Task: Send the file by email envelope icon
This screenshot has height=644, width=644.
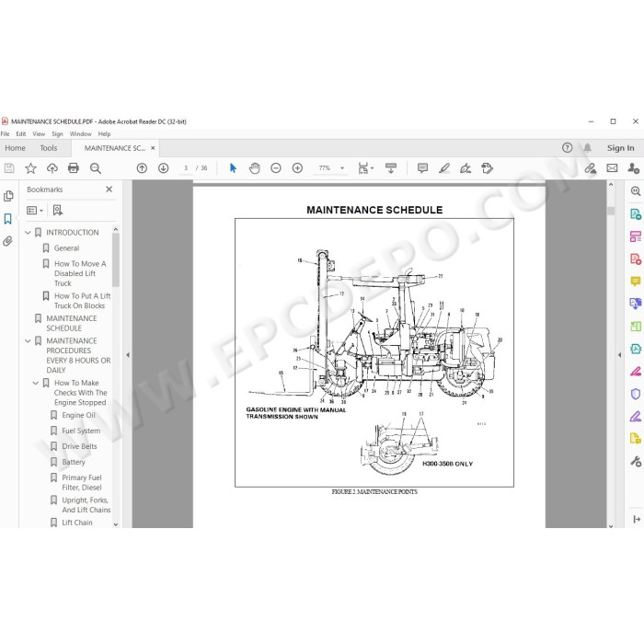Action: [612, 168]
